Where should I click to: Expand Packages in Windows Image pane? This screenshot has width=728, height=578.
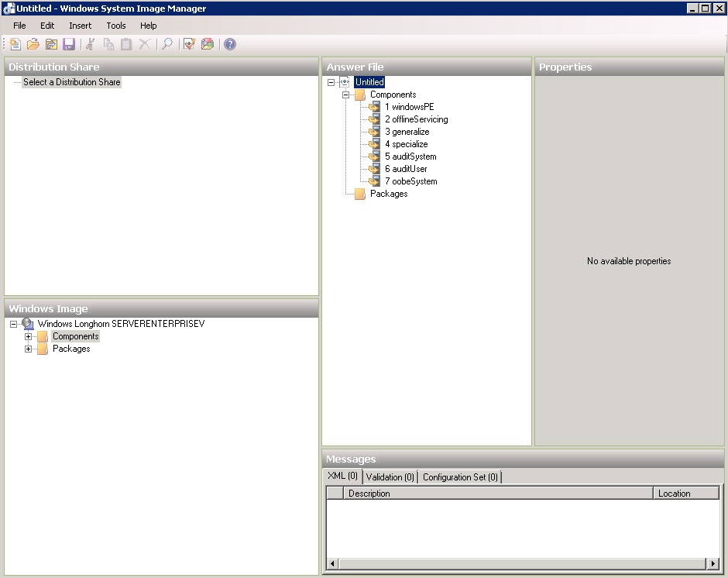click(x=29, y=349)
